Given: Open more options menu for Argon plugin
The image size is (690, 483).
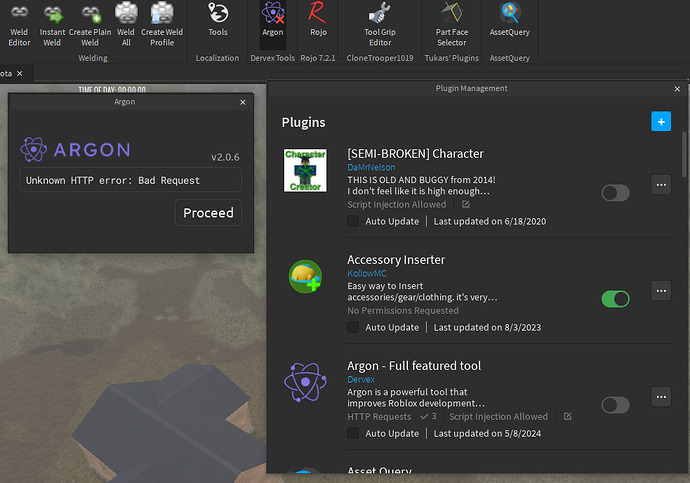Looking at the screenshot, I should [661, 397].
